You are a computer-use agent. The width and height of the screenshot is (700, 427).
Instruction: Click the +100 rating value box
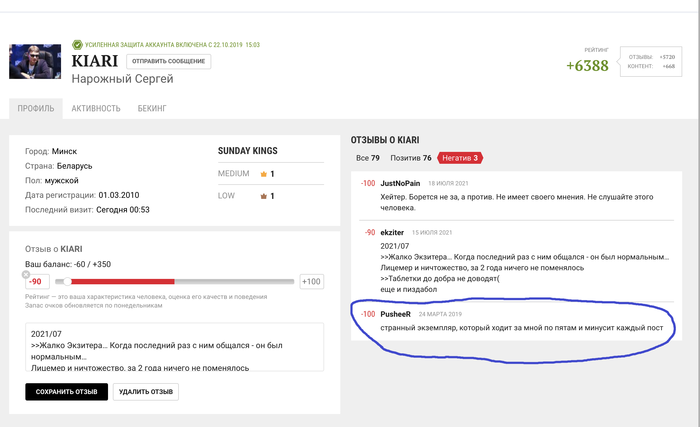[312, 281]
